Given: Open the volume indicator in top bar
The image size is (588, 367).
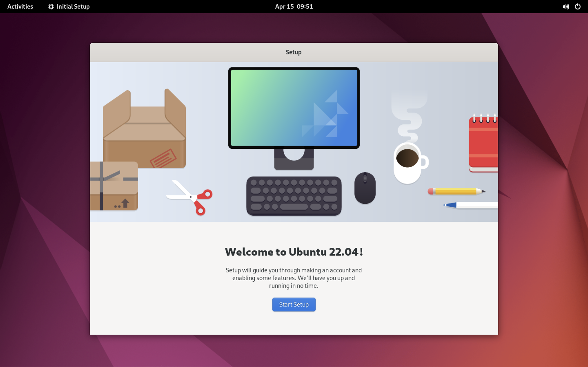Looking at the screenshot, I should click(566, 7).
